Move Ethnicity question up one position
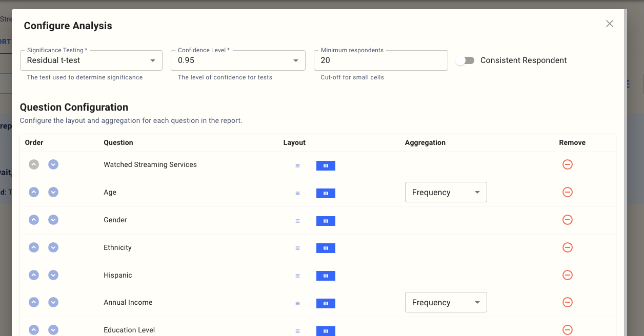644x336 pixels. [34, 247]
